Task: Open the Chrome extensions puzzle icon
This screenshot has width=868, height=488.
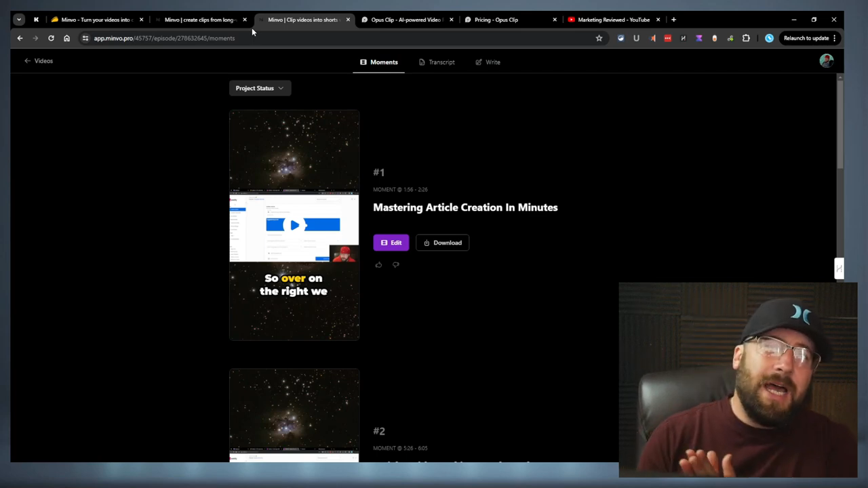Action: coord(746,38)
